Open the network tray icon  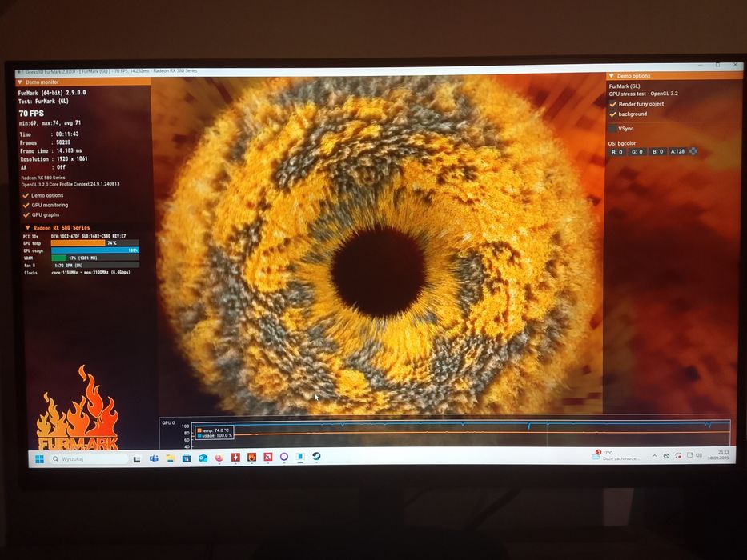pos(689,455)
